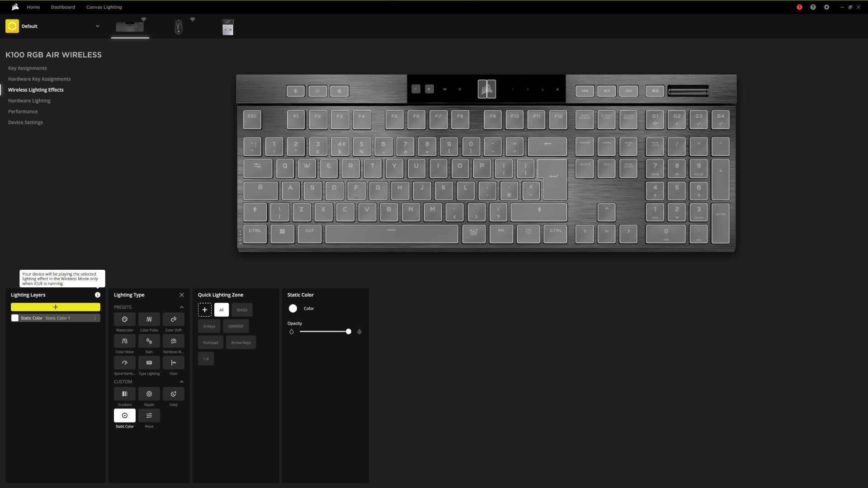This screenshot has width=868, height=488.
Task: Add new lighting layer
Action: click(55, 307)
